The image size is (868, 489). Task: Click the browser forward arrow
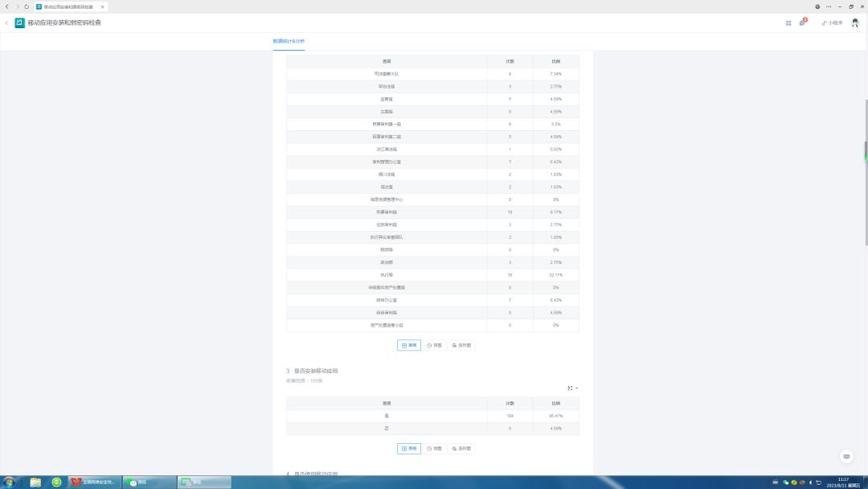point(17,6)
